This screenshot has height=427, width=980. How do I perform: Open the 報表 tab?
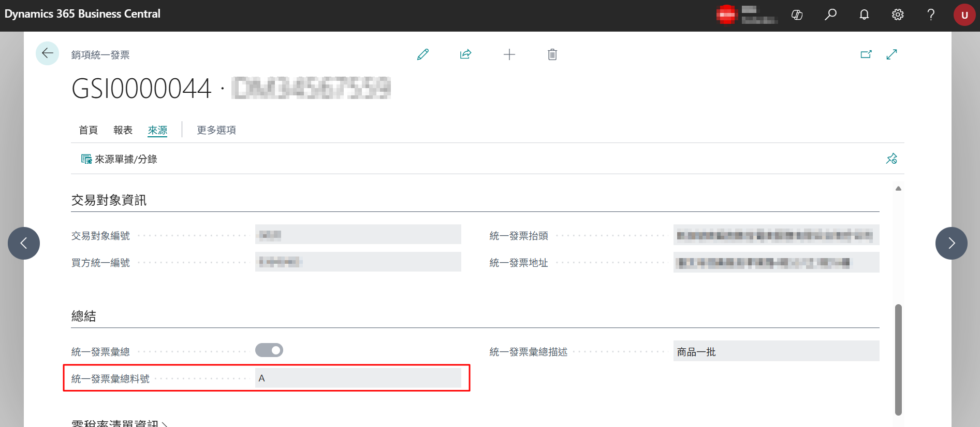(123, 130)
